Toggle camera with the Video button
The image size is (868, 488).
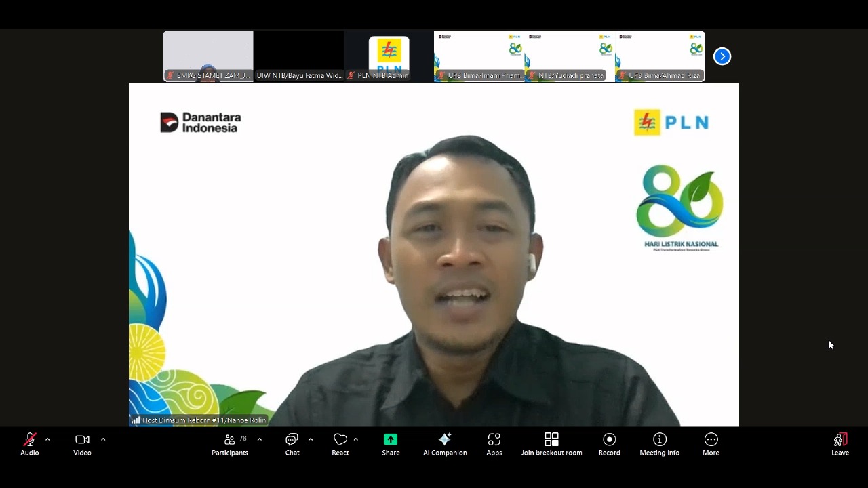(x=82, y=445)
